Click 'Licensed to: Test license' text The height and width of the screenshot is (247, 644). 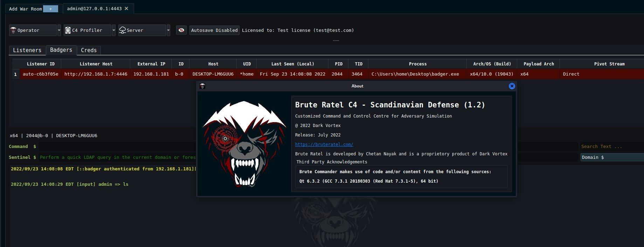(x=298, y=30)
